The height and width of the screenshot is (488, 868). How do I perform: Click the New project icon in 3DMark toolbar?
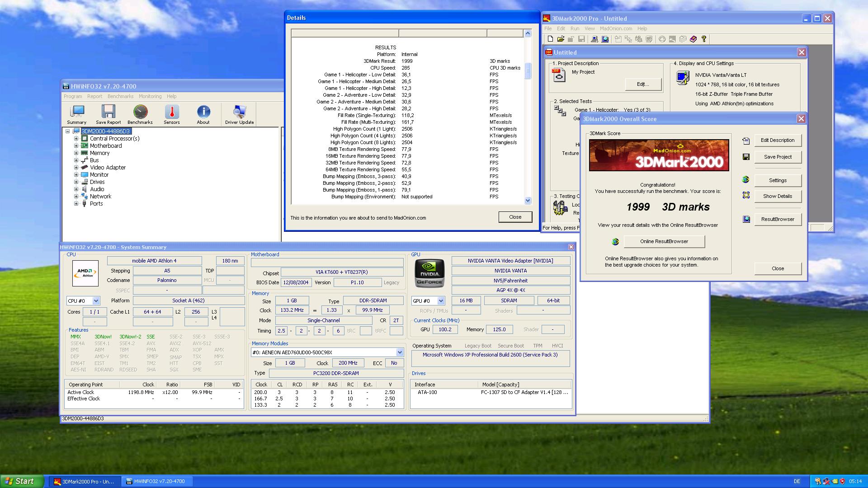550,39
